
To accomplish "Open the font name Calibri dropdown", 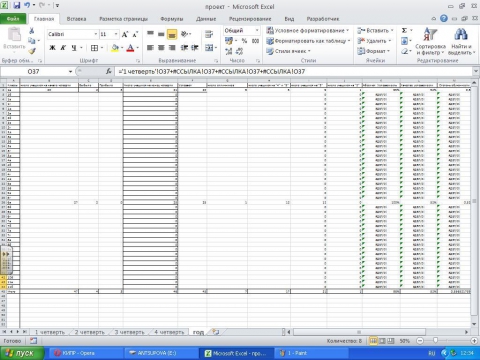I will click(96, 34).
